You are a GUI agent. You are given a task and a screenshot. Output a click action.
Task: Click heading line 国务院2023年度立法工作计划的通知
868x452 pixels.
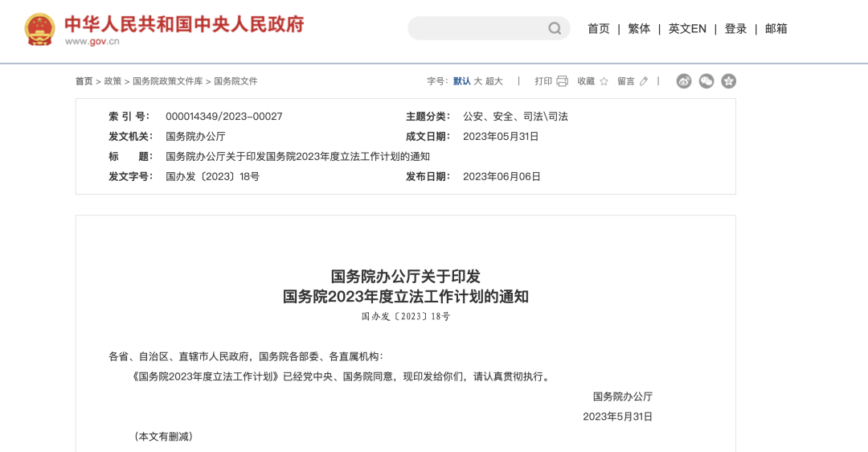(406, 296)
